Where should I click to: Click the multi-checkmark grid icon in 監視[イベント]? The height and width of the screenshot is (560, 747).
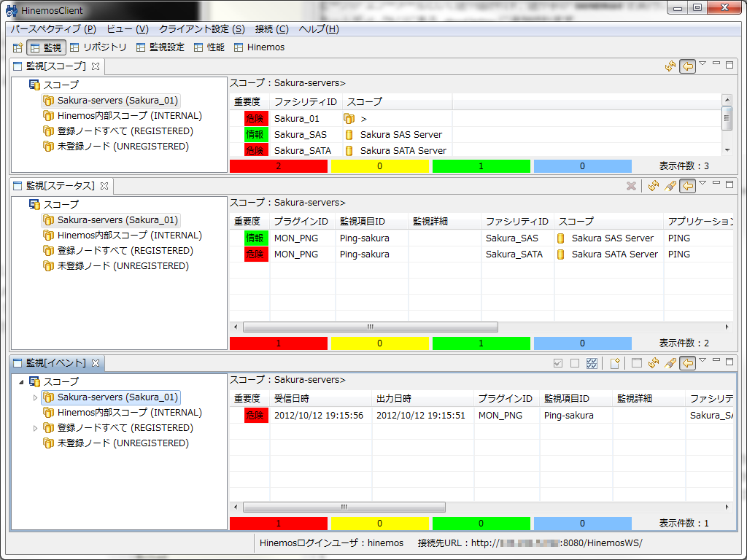point(592,363)
